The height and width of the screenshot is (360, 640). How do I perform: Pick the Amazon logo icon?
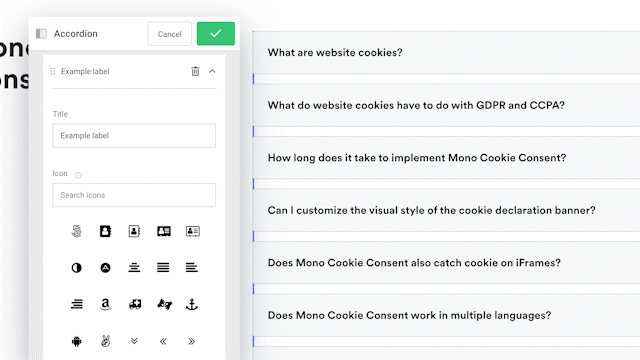click(105, 304)
